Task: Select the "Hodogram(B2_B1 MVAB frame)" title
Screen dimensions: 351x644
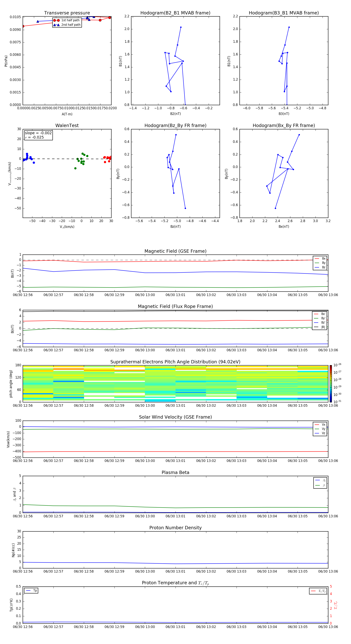Action: [175, 13]
